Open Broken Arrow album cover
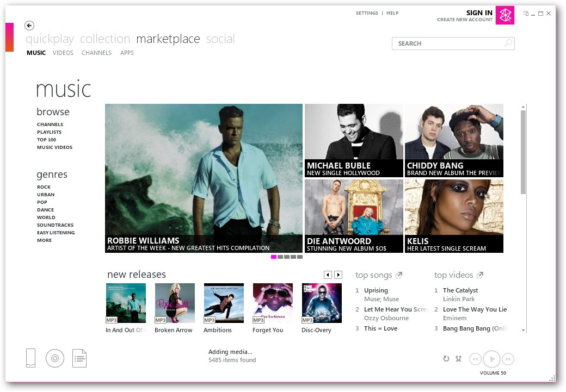 (x=175, y=303)
